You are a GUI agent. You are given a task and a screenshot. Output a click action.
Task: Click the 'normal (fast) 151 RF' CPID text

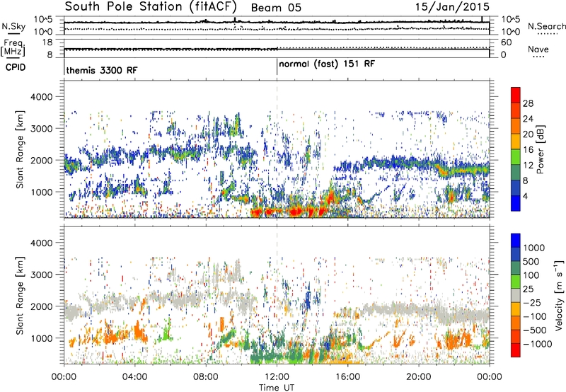(327, 64)
